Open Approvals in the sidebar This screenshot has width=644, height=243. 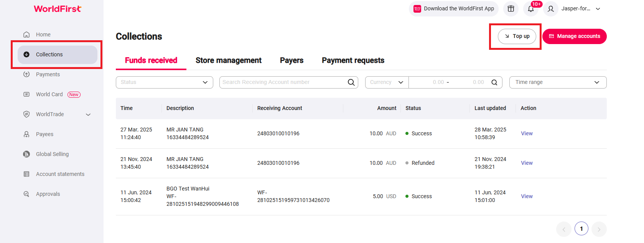[x=48, y=194]
